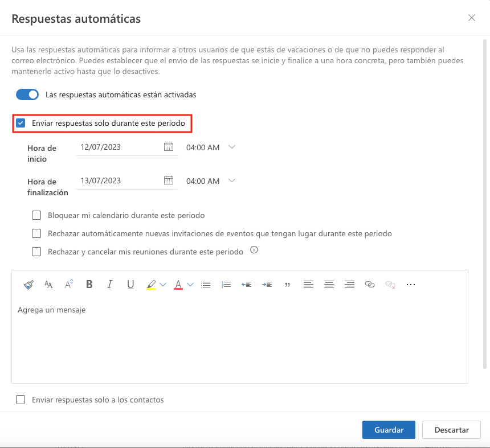Image resolution: width=490 pixels, height=448 pixels.
Task: Uncheck sending responses only during this period
Action: 21,122
